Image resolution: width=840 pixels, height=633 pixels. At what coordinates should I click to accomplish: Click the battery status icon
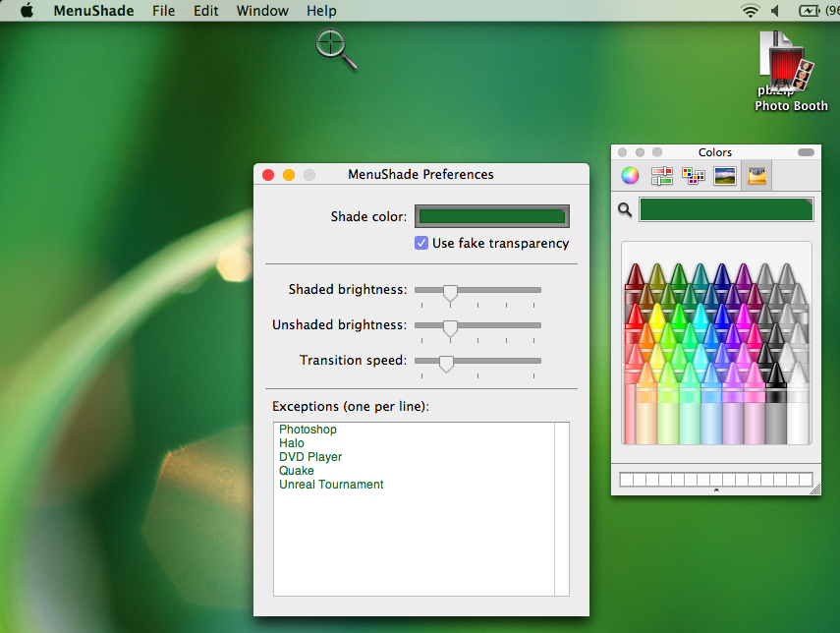point(809,11)
